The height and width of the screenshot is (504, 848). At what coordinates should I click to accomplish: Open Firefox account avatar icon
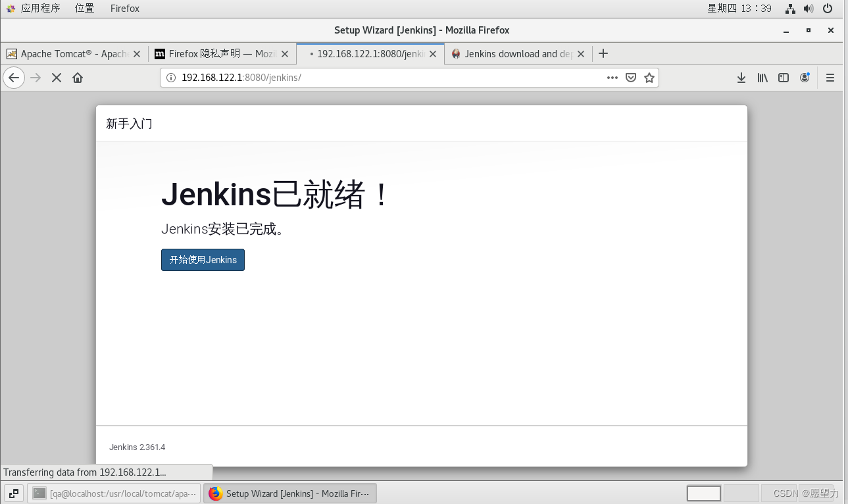coord(805,78)
